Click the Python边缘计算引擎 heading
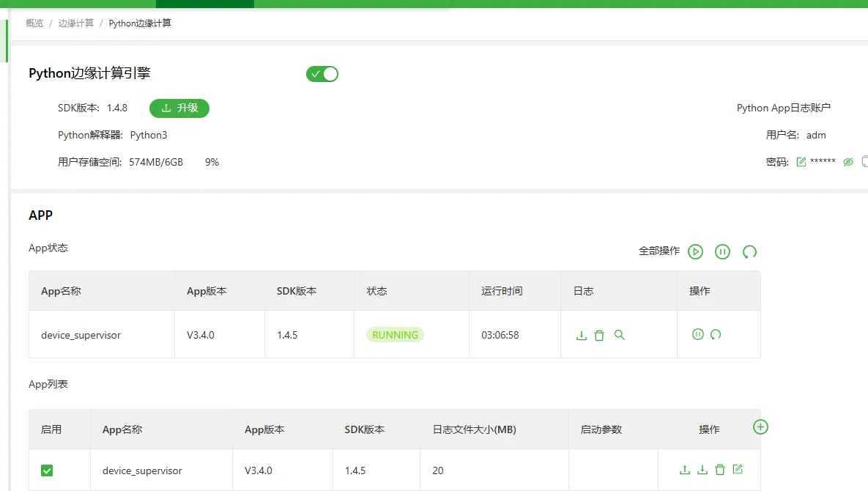Image resolution: width=868 pixels, height=491 pixels. pyautogui.click(x=89, y=73)
